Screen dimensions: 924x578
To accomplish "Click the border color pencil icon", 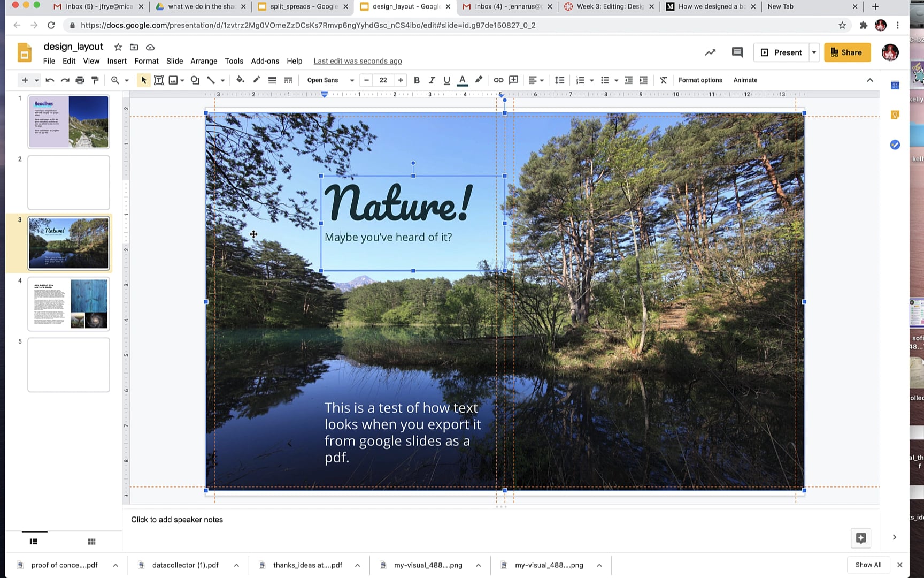I will [x=256, y=80].
